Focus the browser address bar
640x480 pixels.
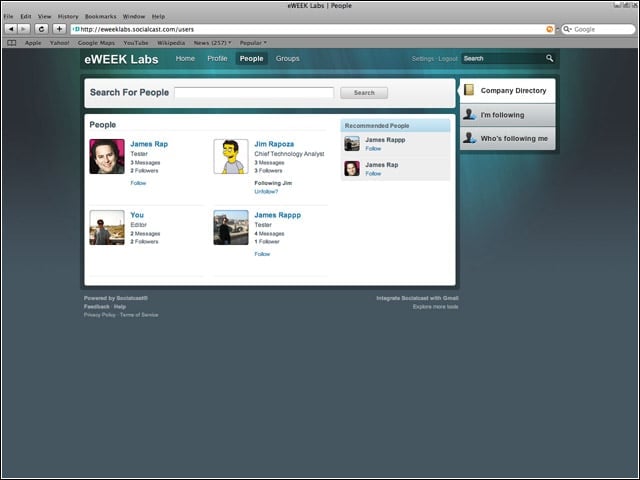point(312,29)
